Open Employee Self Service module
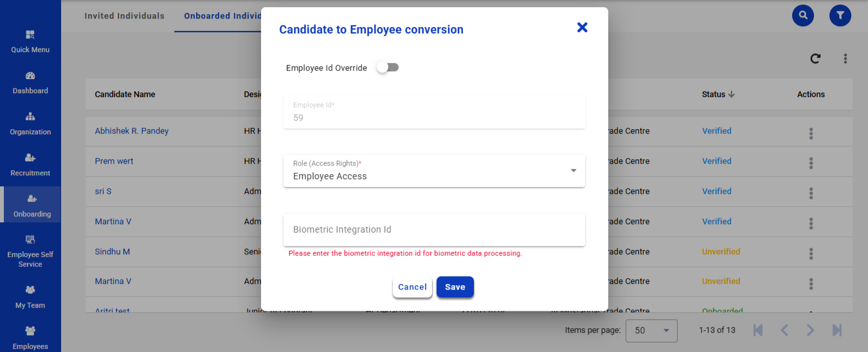 pos(30,251)
